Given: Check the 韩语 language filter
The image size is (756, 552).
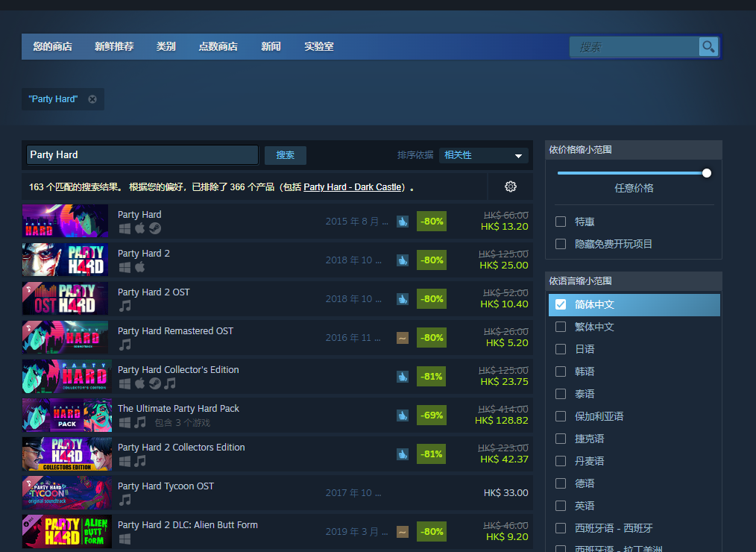Looking at the screenshot, I should pos(561,371).
